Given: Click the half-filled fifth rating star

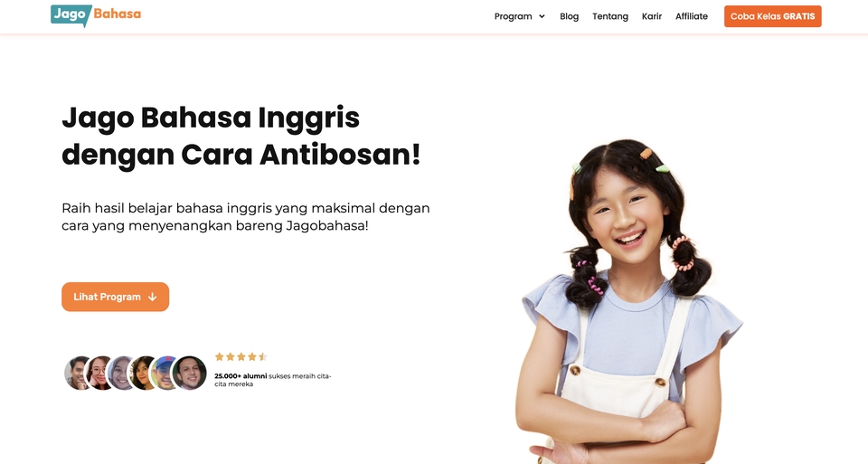Looking at the screenshot, I should click(263, 356).
